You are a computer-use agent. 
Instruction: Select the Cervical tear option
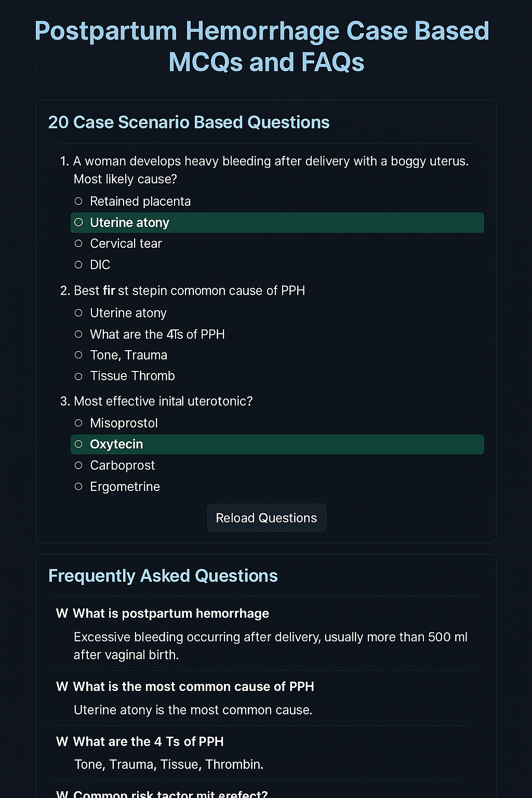[x=78, y=244]
